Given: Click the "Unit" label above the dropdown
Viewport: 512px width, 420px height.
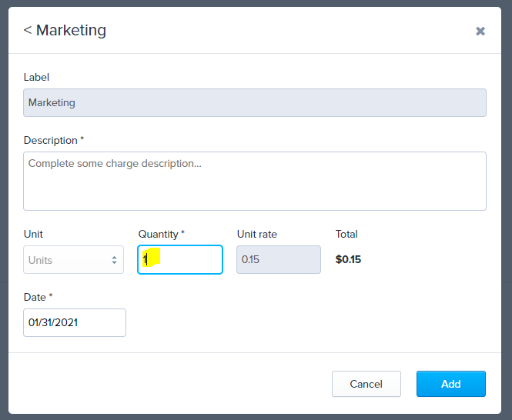Looking at the screenshot, I should click(33, 234).
